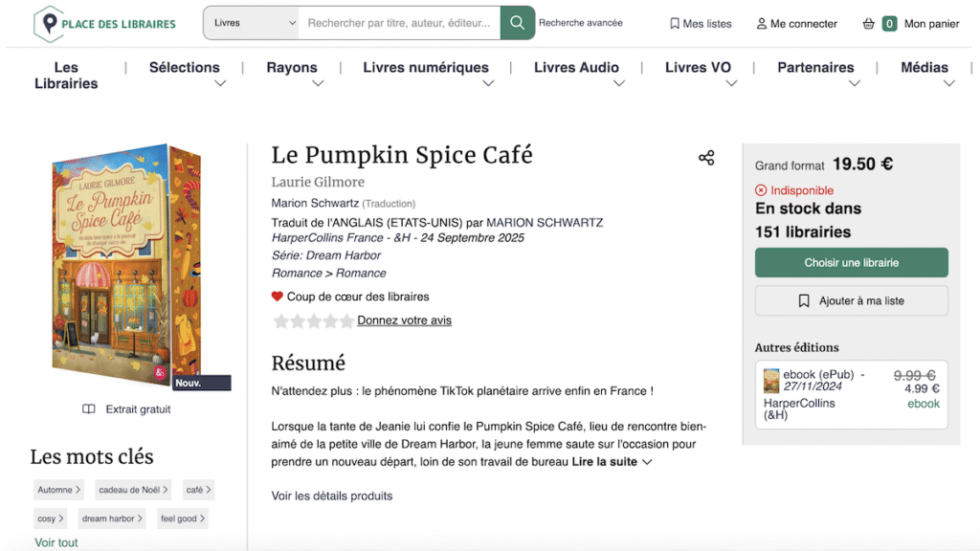
Task: Click the magnifying glass search button
Action: (x=517, y=23)
